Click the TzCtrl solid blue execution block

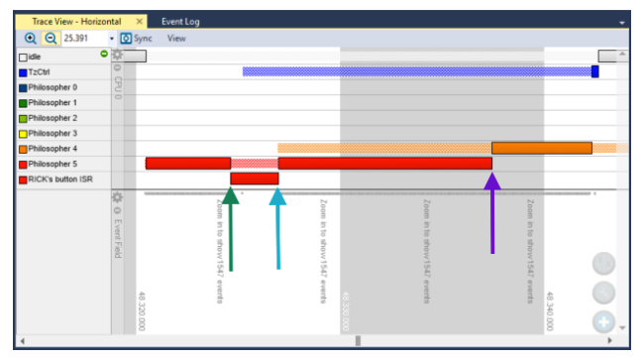pyautogui.click(x=595, y=71)
